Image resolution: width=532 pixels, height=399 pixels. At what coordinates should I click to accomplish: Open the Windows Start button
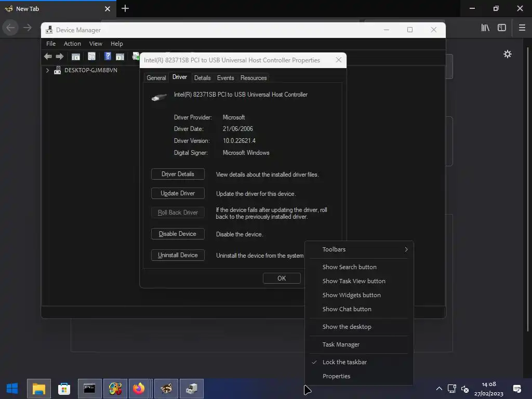(12, 389)
